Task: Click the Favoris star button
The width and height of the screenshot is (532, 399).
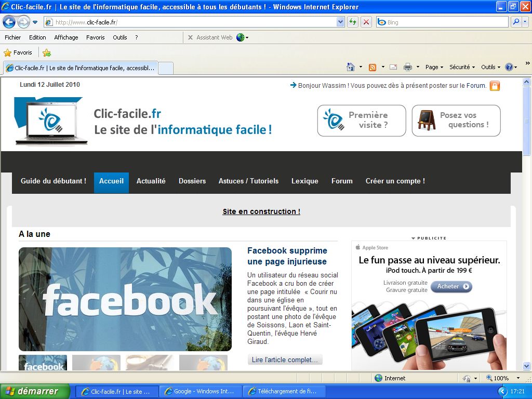Action: tap(18, 52)
